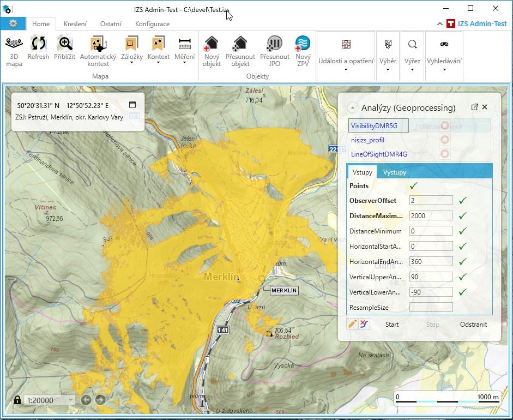
Task: Click the ObserverOffset input field
Action: coord(431,200)
